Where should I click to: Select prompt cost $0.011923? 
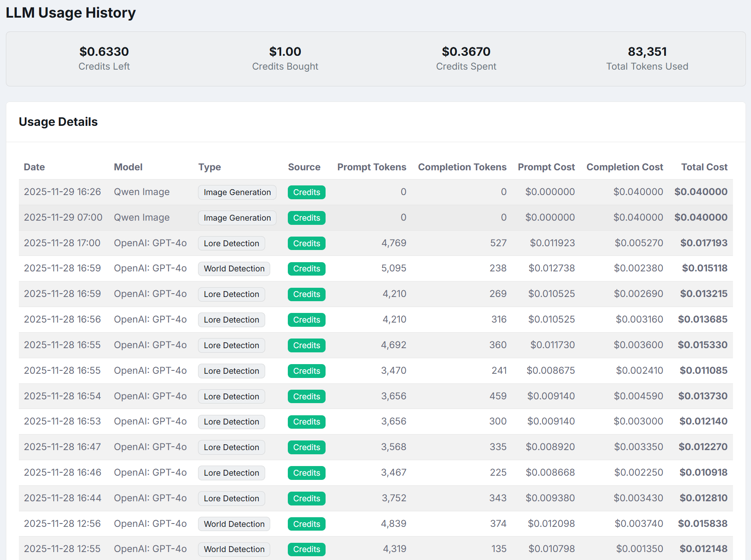click(x=553, y=243)
